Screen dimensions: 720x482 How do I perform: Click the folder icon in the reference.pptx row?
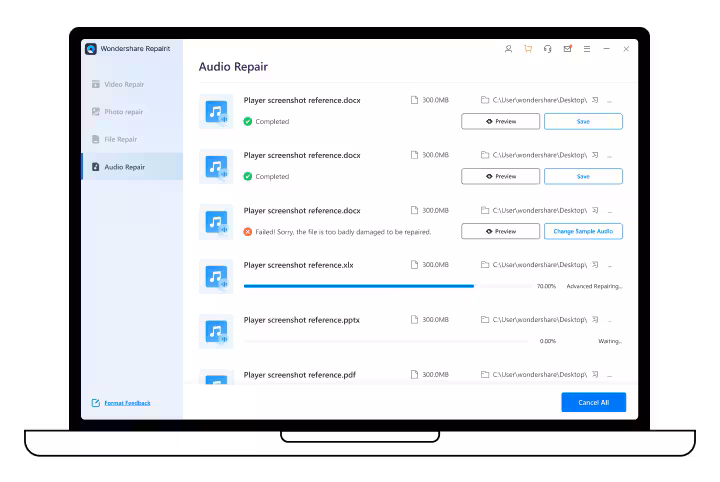(x=484, y=319)
